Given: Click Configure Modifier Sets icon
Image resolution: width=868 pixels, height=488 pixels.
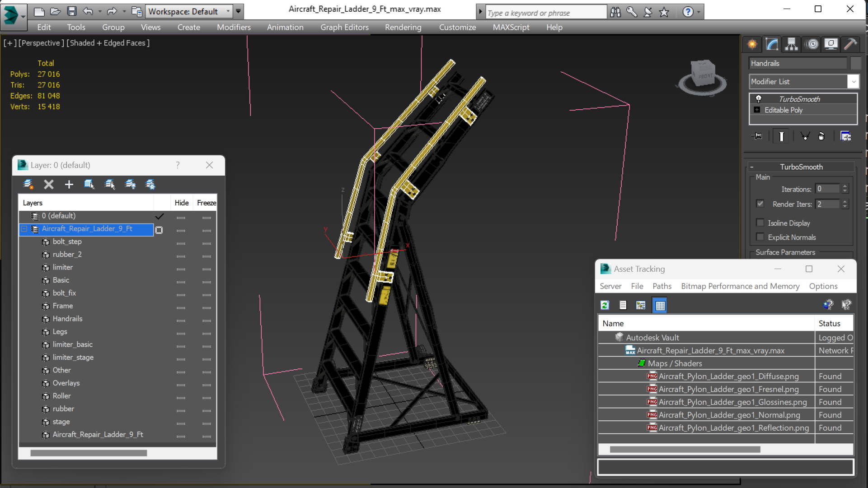Looking at the screenshot, I should click(845, 136).
